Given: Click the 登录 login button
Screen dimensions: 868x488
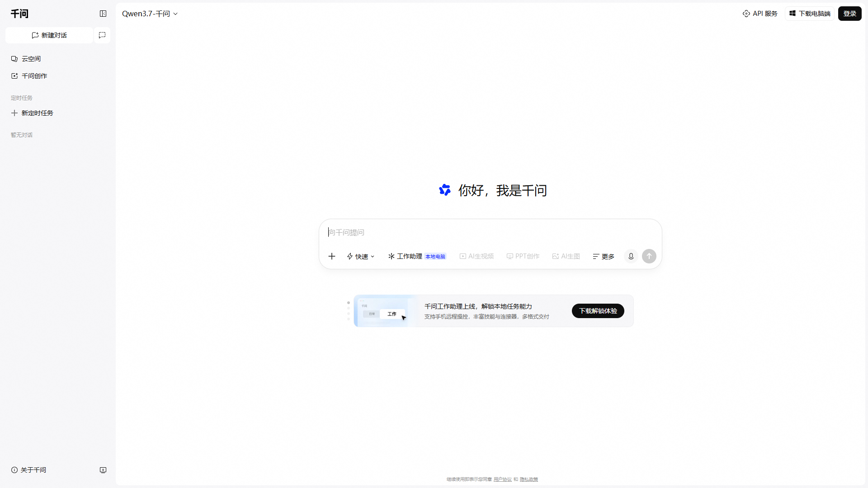Looking at the screenshot, I should coord(849,14).
